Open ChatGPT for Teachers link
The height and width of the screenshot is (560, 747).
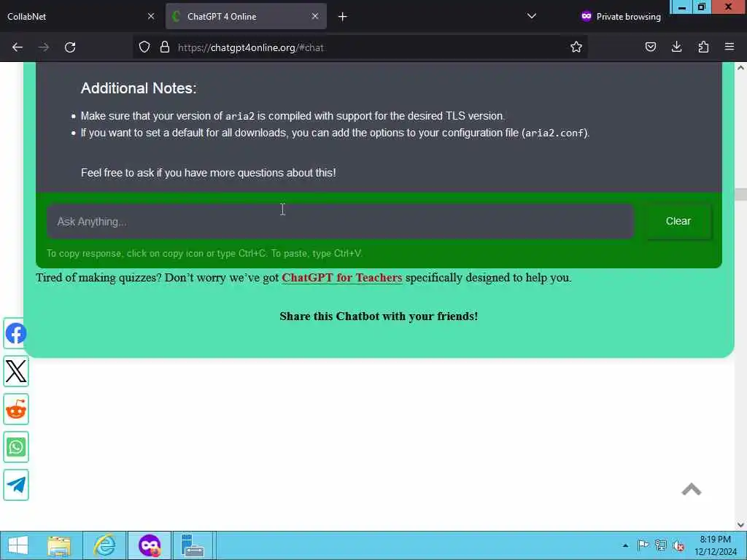[x=341, y=278]
